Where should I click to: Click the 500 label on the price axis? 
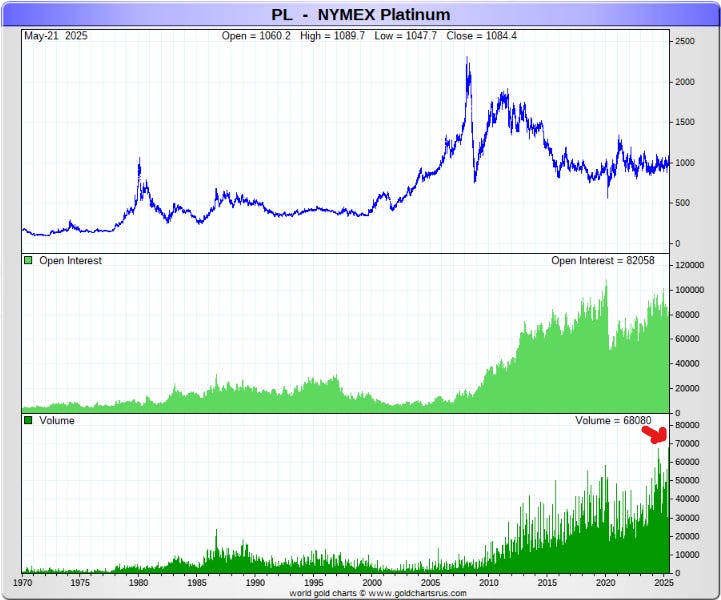(682, 203)
